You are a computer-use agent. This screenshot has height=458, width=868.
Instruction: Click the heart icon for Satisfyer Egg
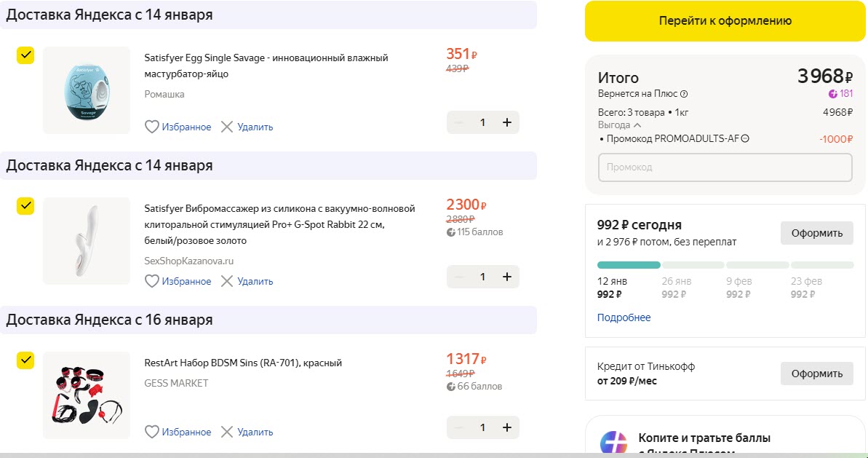152,127
